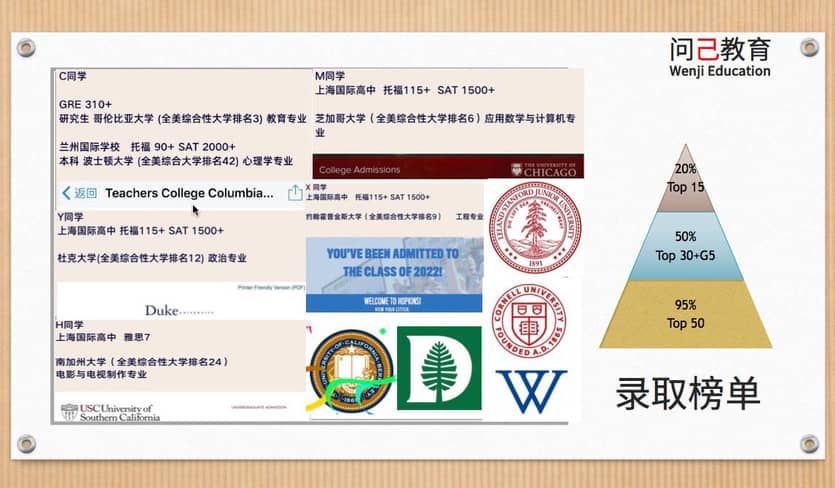The height and width of the screenshot is (488, 835).
Task: Click the 'X同学' label
Action: click(x=316, y=187)
